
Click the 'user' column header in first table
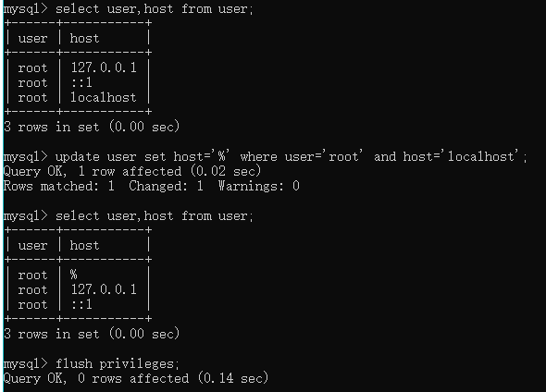(32, 38)
